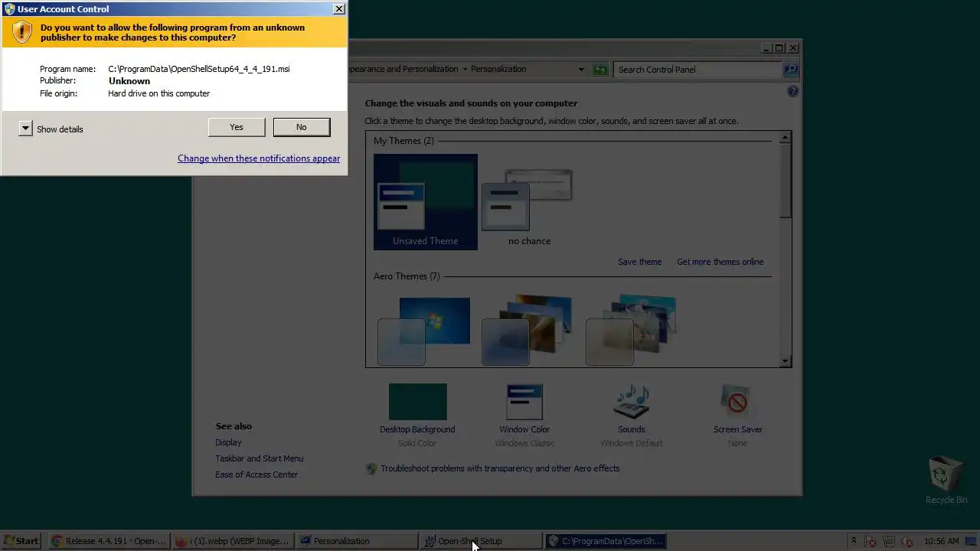980x551 pixels.
Task: Open Display link under See also
Action: click(228, 442)
